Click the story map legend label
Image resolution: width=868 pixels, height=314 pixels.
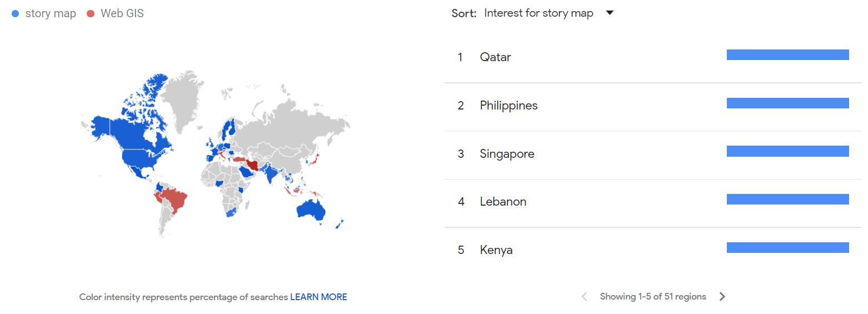click(51, 14)
